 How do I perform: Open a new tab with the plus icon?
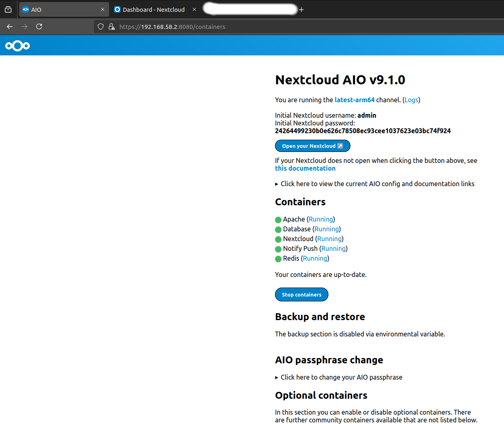pos(302,9)
